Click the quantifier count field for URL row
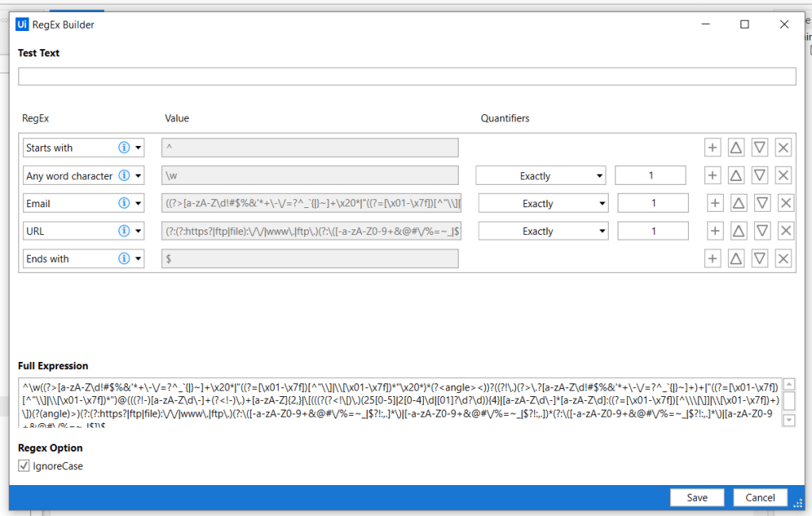 click(652, 231)
